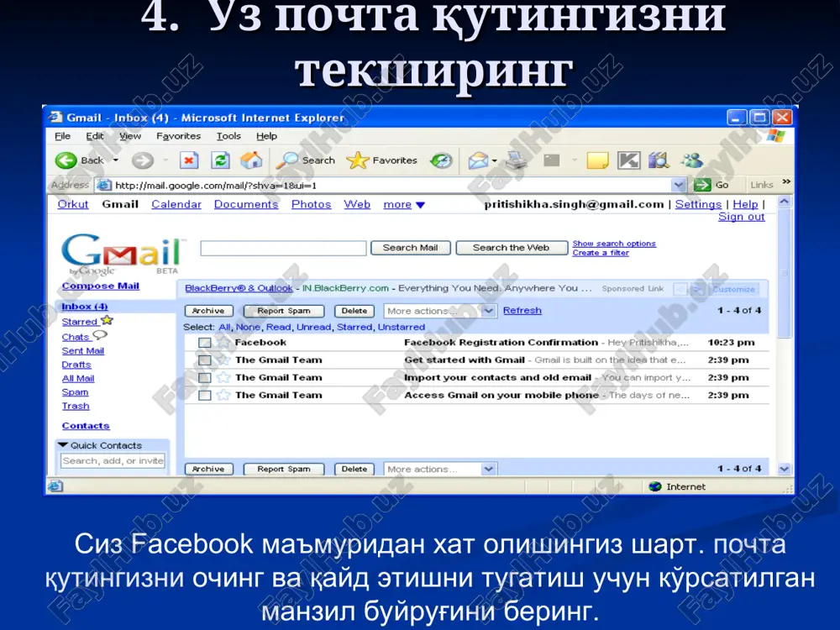Click the Search Mail button
Image resolution: width=840 pixels, height=630 pixels.
point(411,248)
